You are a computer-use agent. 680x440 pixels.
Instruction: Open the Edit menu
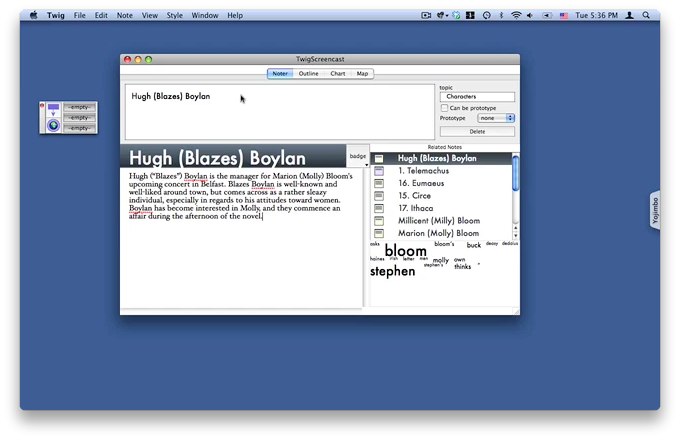coord(101,15)
